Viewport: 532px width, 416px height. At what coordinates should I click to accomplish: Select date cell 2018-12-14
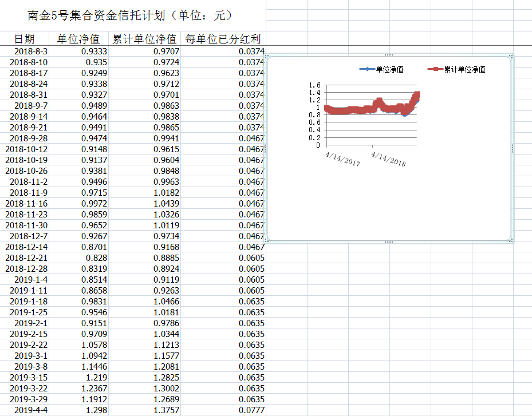pyautogui.click(x=25, y=247)
